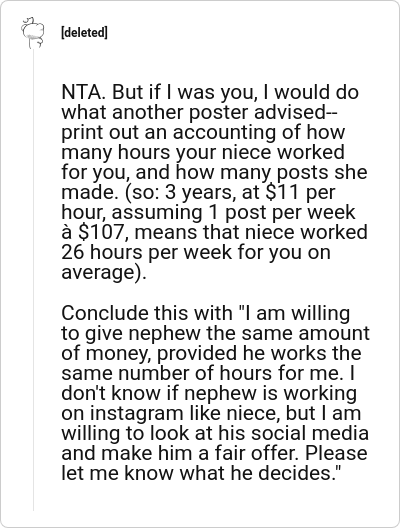This screenshot has height=528, width=400.
Task: Click the "26 hours per week" text
Action: [x=147, y=252]
